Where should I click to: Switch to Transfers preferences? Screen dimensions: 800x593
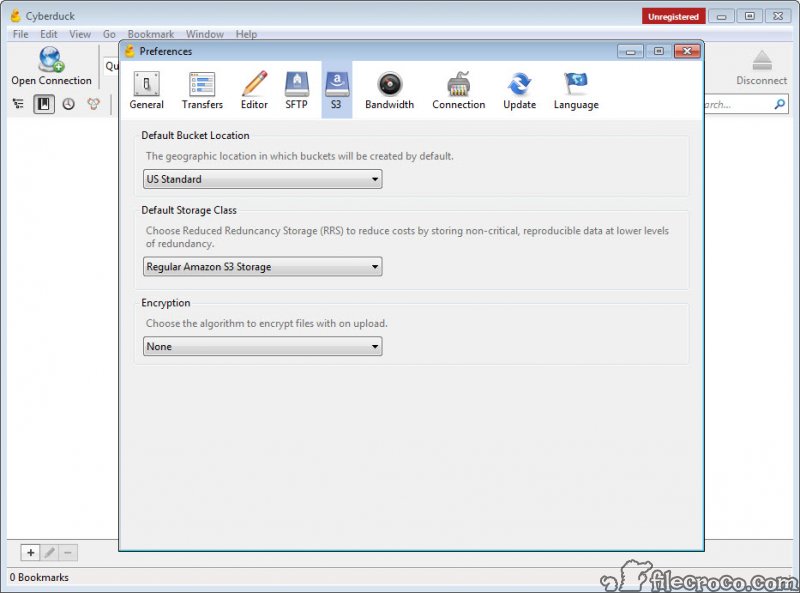pyautogui.click(x=202, y=90)
